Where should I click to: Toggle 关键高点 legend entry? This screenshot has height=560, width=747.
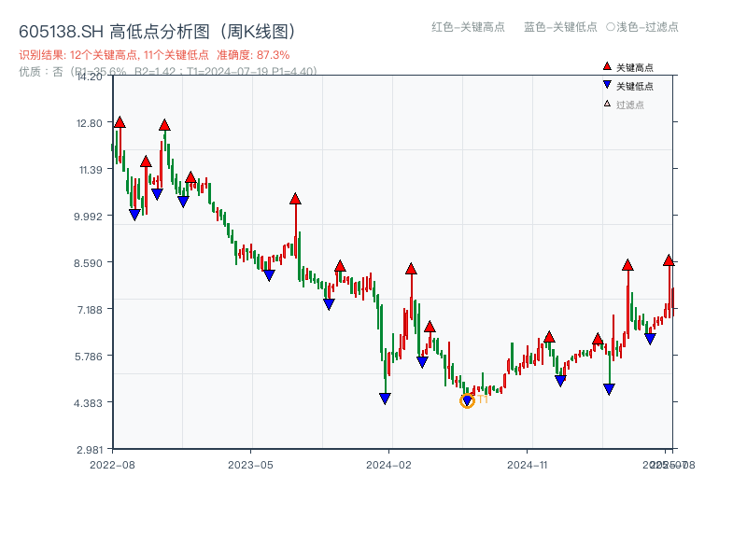(x=635, y=67)
